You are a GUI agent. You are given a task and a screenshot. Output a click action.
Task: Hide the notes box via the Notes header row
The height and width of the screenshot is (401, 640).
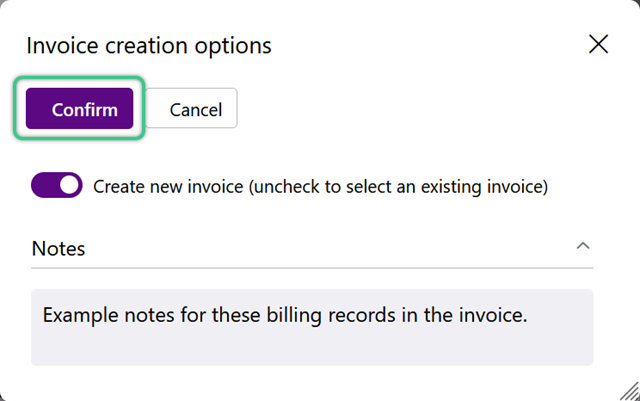point(312,249)
